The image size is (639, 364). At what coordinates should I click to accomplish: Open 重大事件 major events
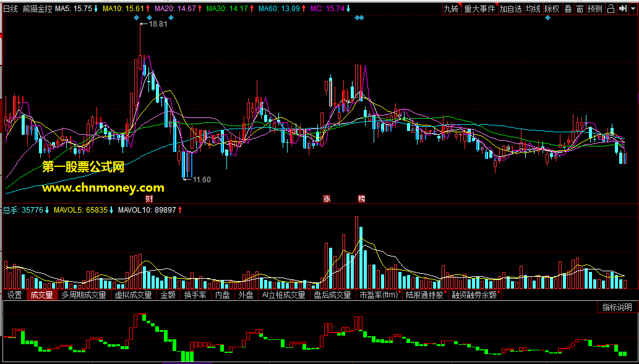pyautogui.click(x=480, y=9)
